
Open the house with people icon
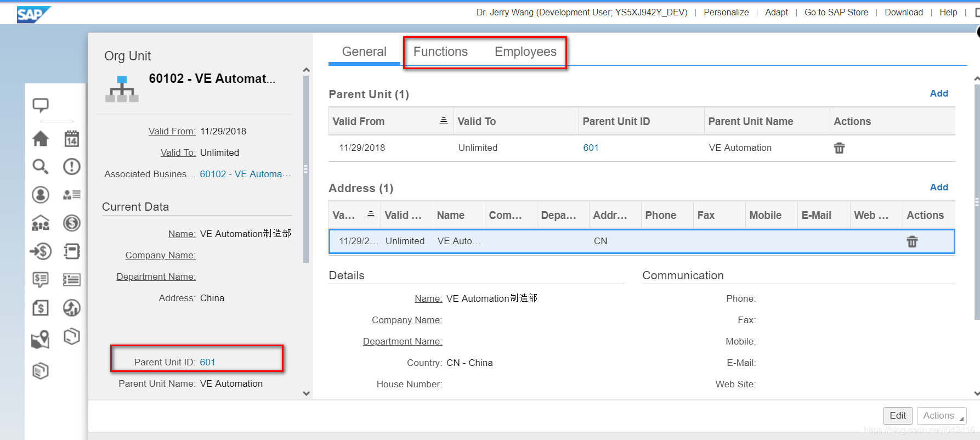click(41, 223)
